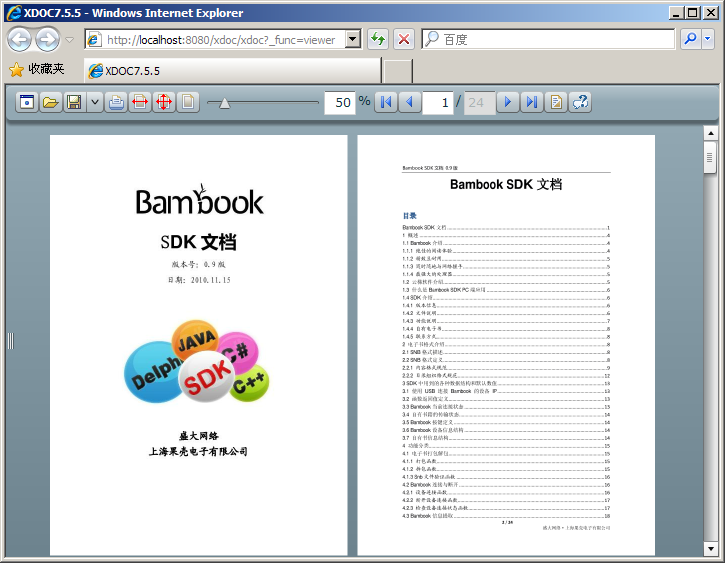The image size is (725, 563).
Task: Click the 'Bambook SDK 文档' page heading
Action: (506, 184)
